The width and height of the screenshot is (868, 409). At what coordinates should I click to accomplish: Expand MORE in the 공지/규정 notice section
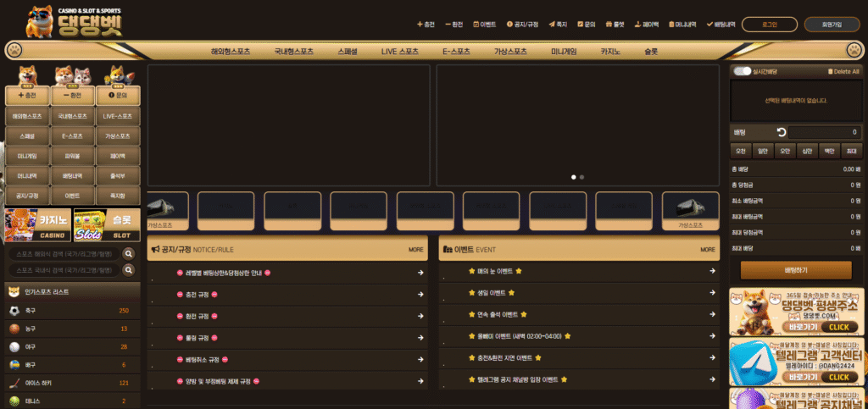tap(415, 250)
